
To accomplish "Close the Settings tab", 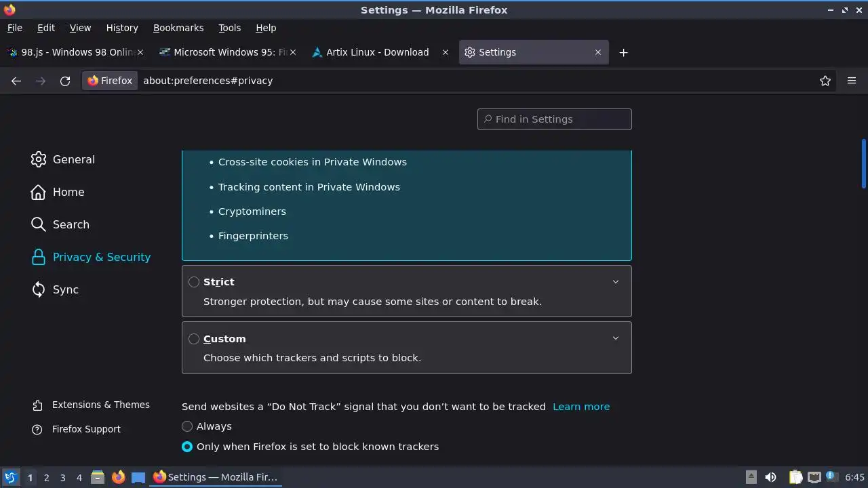I will pyautogui.click(x=598, y=52).
